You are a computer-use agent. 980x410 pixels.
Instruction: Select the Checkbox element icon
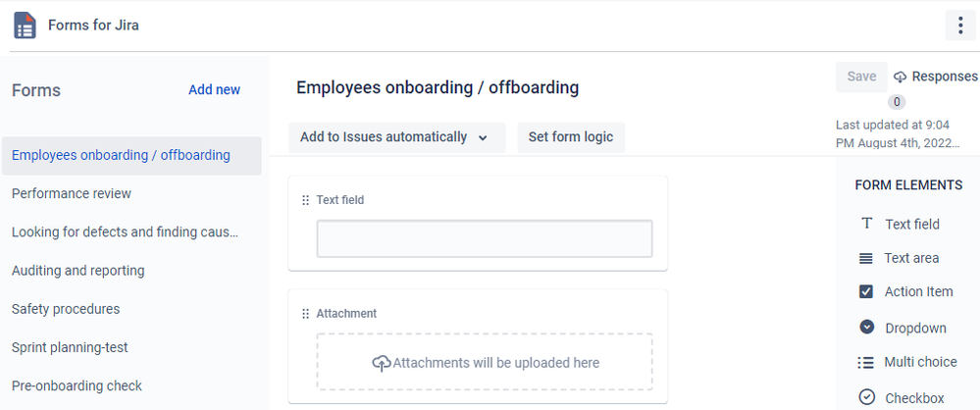(x=867, y=397)
